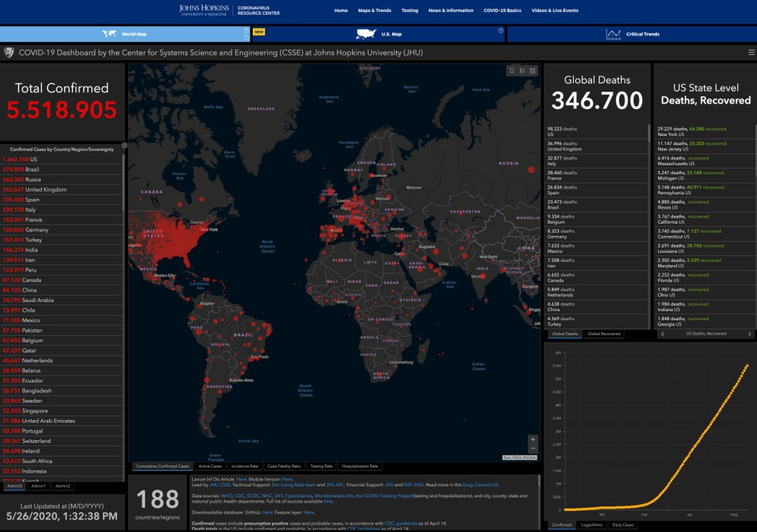Select United Arab Emirates in confirmed list
This screenshot has width=757, height=532.
(x=61, y=421)
